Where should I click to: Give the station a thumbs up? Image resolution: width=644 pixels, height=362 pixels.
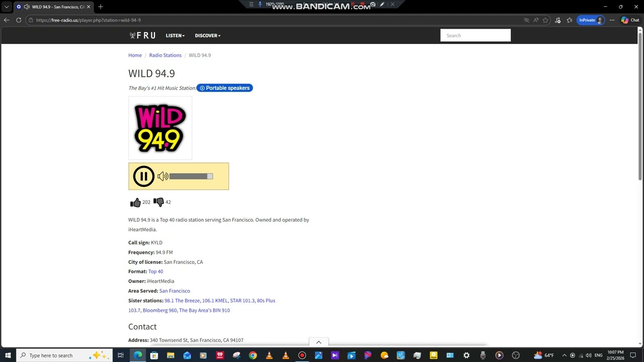(135, 202)
